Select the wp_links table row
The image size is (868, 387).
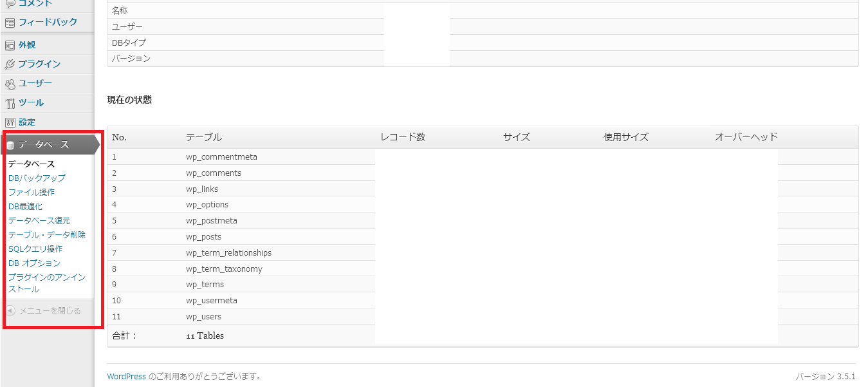pyautogui.click(x=483, y=189)
